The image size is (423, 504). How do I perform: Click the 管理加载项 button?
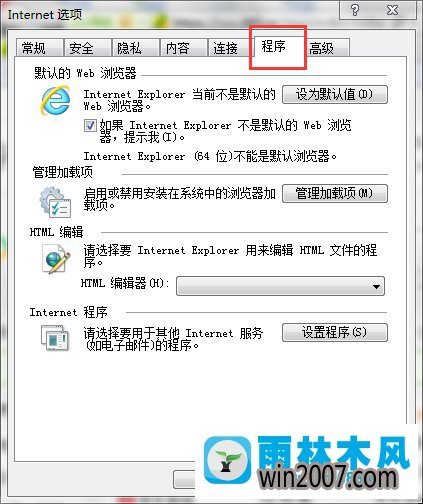[x=335, y=193]
